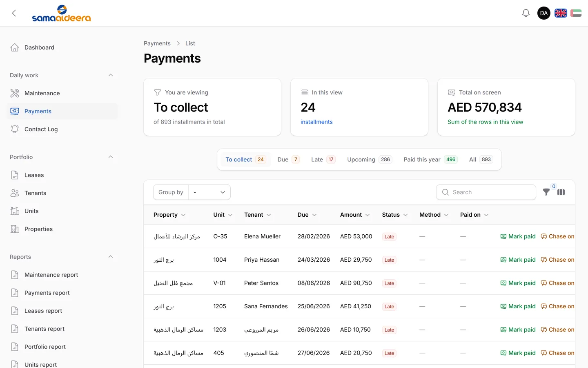588x368 pixels.
Task: Click the Payments breadcrumb link
Action: (x=157, y=43)
